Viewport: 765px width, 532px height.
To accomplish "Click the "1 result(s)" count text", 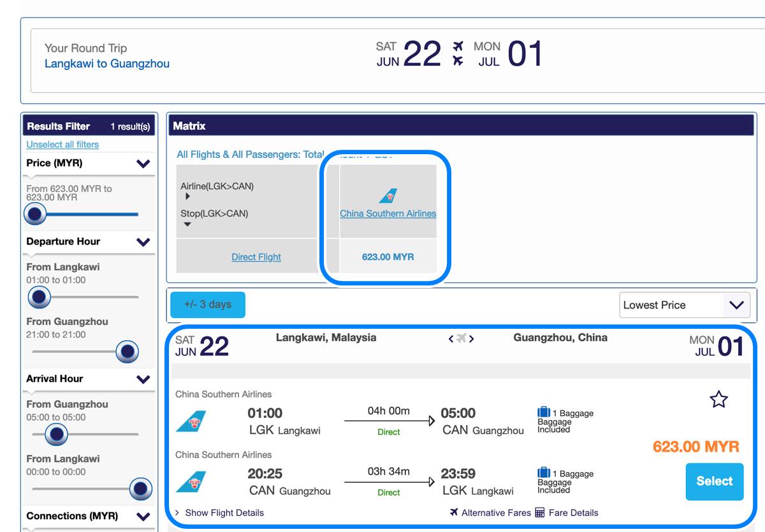I will point(130,127).
